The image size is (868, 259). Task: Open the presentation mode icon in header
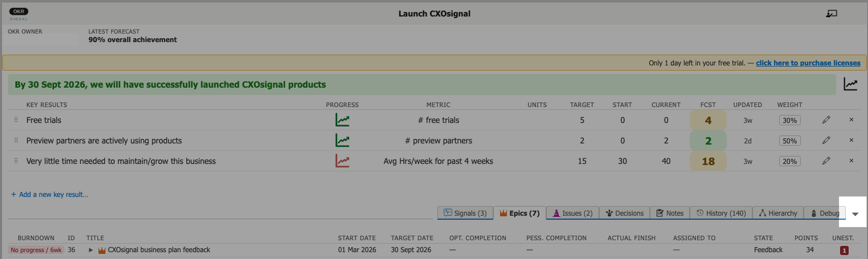click(x=832, y=14)
